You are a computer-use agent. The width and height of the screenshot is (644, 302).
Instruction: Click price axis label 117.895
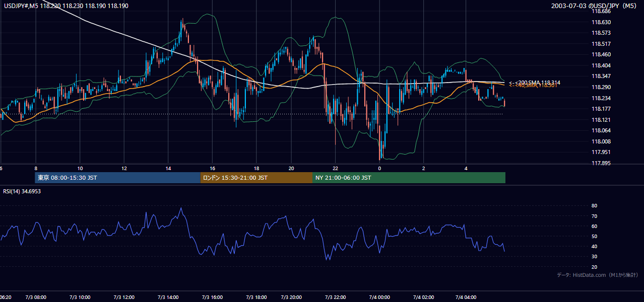(x=601, y=163)
